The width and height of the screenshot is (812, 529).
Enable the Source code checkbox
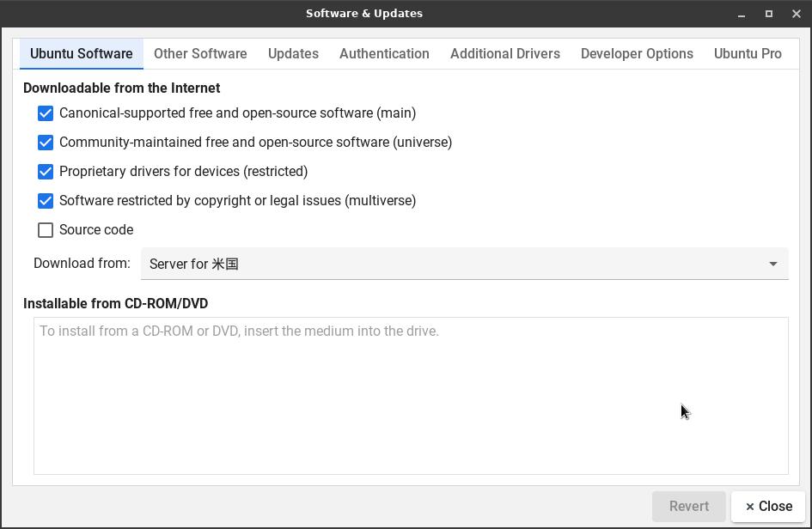46,230
